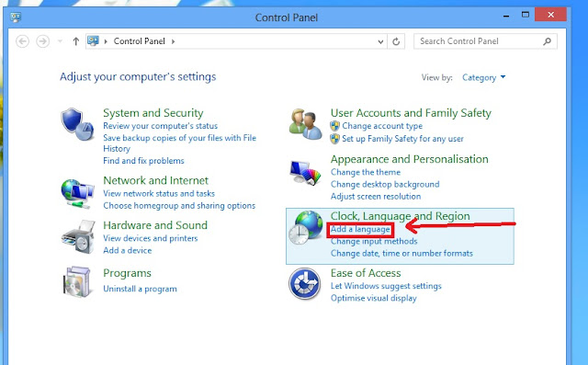Click the Clock, Language and Region globe icon
The height and width of the screenshot is (365, 588).
(x=306, y=227)
